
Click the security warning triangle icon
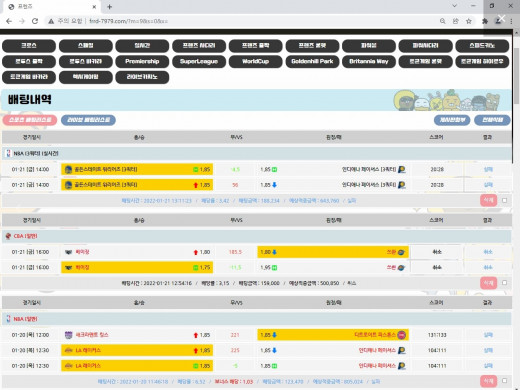tap(51, 21)
